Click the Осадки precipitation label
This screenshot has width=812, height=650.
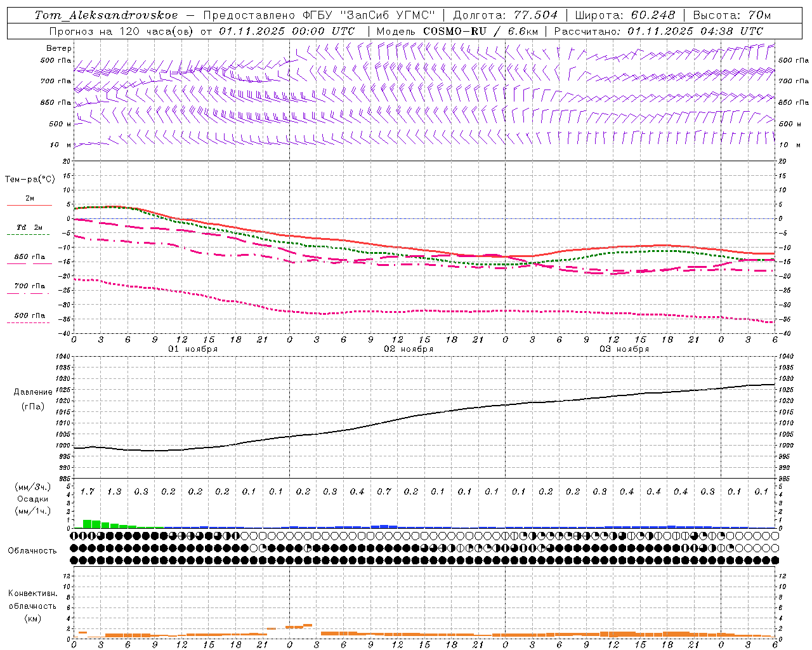(33, 499)
